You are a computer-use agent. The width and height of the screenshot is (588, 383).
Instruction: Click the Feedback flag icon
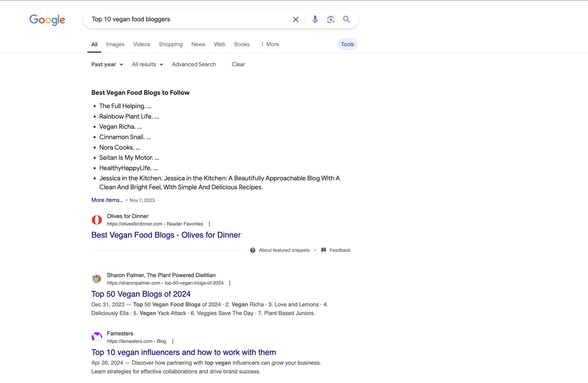[323, 250]
